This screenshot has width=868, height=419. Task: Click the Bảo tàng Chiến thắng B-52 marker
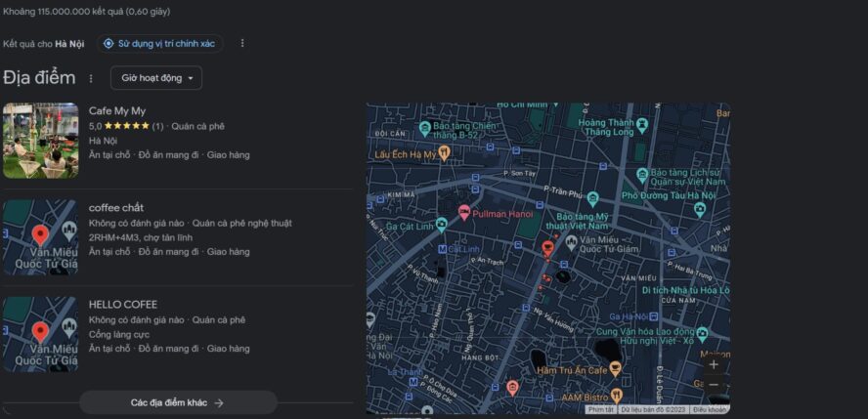424,128
